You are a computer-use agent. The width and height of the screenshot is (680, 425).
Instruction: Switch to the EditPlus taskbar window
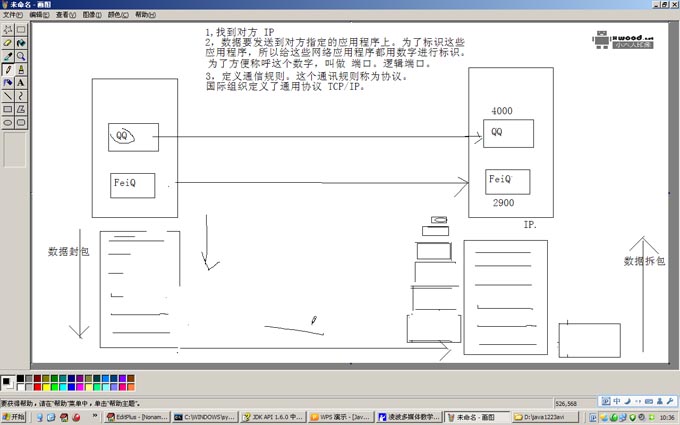pyautogui.click(x=137, y=417)
